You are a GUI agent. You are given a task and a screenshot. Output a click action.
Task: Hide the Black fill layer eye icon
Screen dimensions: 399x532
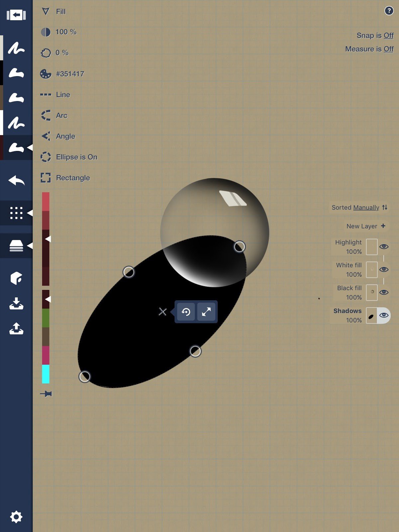384,292
